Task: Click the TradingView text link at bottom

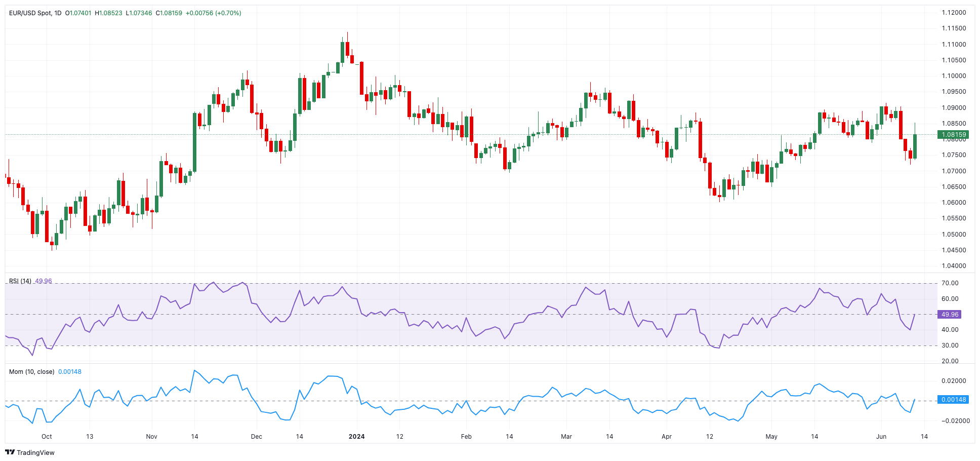Action: [x=35, y=453]
